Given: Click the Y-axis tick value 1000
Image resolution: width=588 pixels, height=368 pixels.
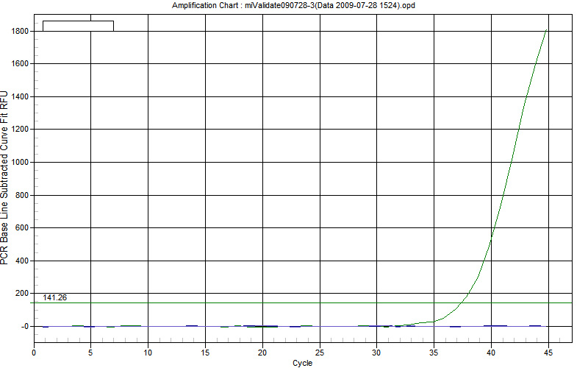Looking at the screenshot, I should point(21,162).
